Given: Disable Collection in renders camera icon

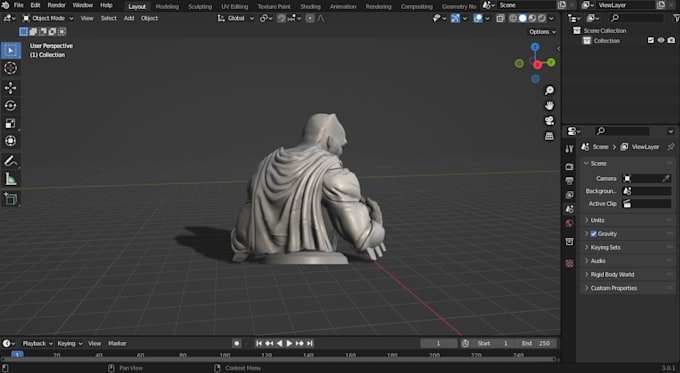Looking at the screenshot, I should (671, 40).
